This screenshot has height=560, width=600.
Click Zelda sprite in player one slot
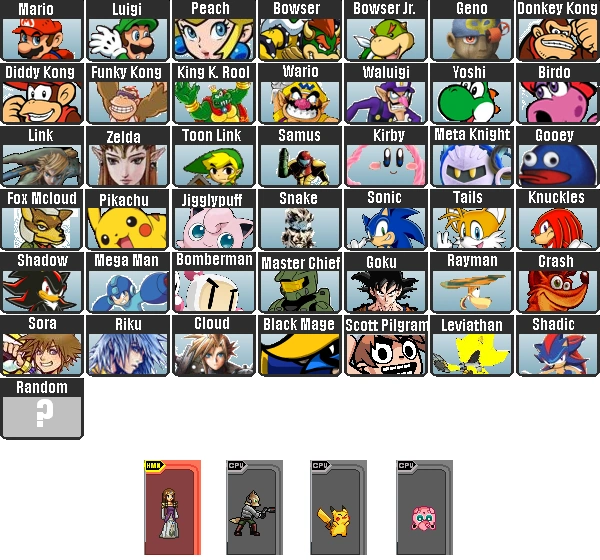pos(169,513)
